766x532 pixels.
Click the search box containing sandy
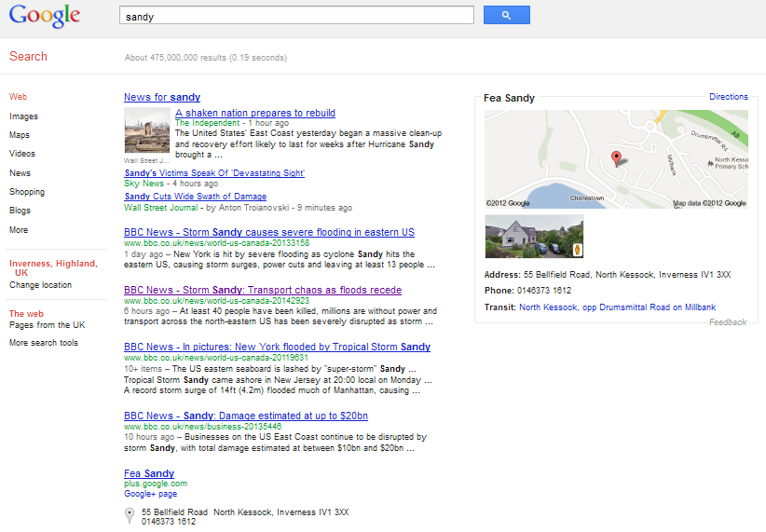[296, 15]
